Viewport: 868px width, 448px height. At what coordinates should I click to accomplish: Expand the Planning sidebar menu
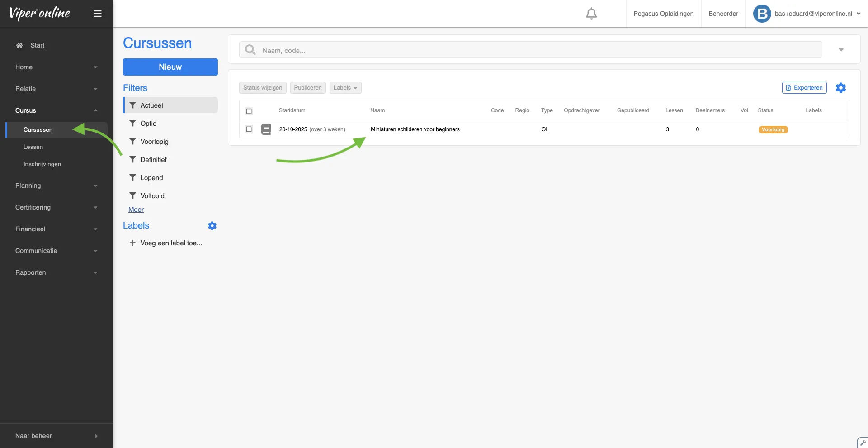coord(56,186)
